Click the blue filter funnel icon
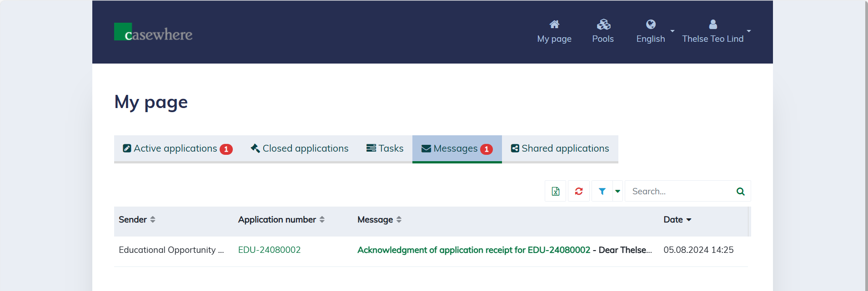The width and height of the screenshot is (868, 291). 602,191
